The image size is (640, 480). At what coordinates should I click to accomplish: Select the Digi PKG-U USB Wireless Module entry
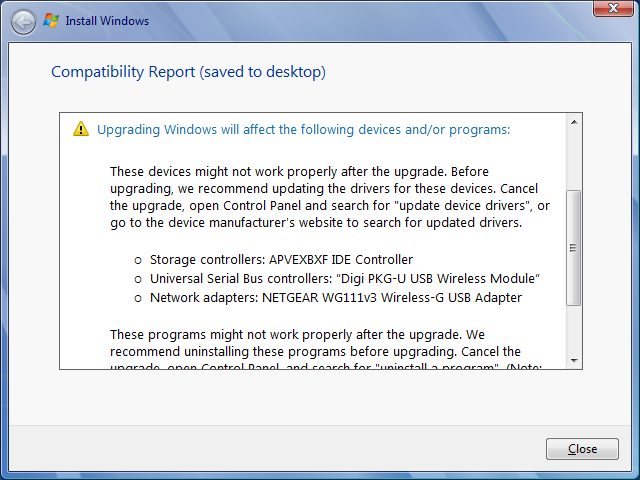[x=345, y=278]
